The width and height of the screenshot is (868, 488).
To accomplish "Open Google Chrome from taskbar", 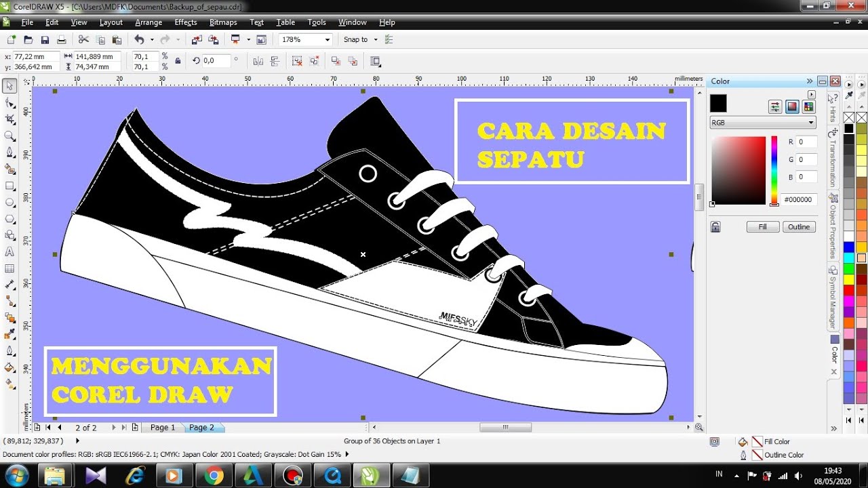I will [x=213, y=476].
